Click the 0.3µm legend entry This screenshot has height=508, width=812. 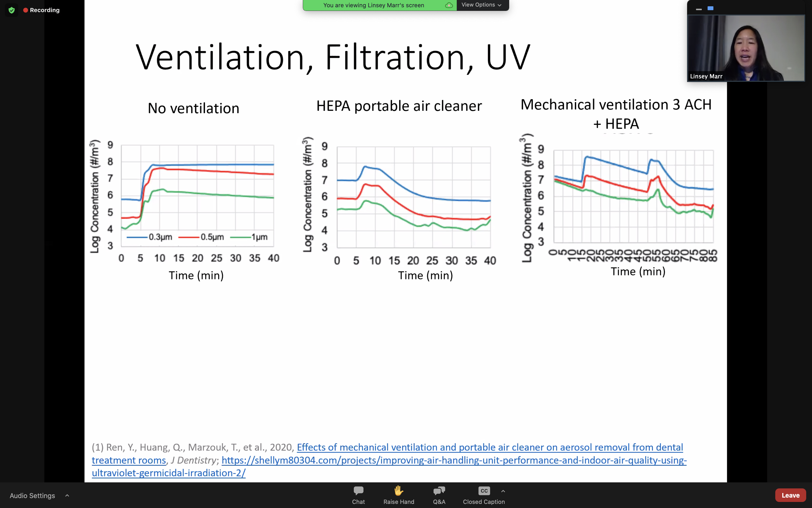(x=149, y=237)
